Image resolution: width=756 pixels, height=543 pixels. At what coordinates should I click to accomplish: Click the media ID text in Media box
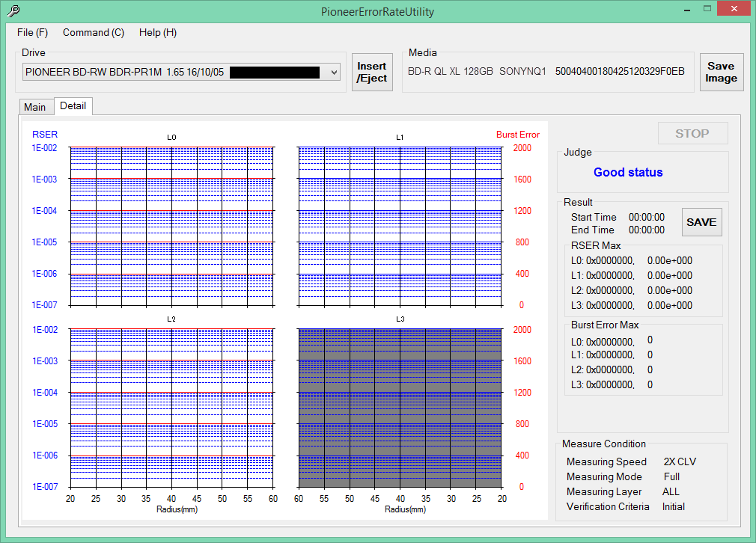[x=620, y=71]
